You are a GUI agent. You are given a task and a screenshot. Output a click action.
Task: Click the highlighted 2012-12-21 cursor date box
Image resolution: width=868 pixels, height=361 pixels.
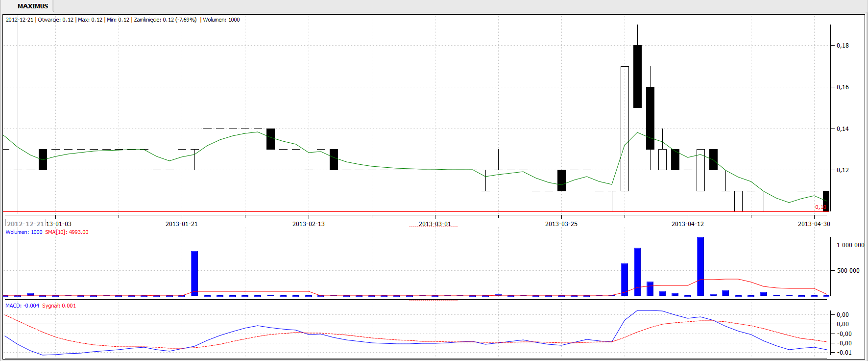point(25,224)
